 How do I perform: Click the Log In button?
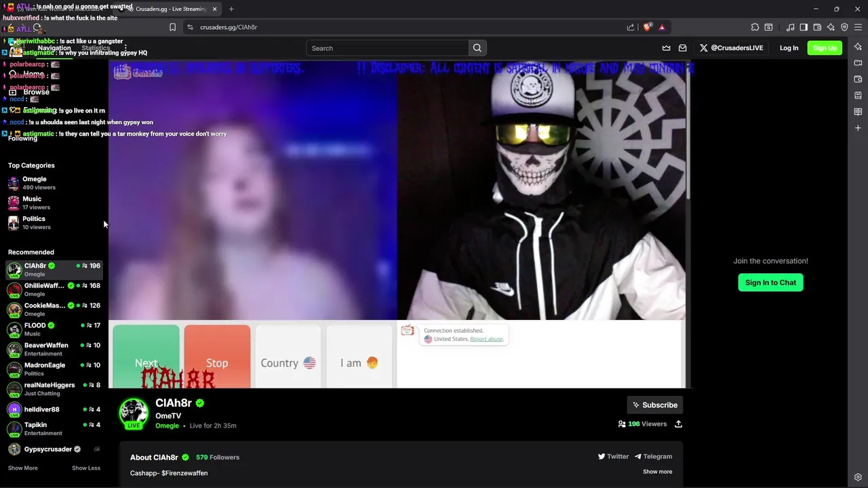tap(789, 48)
